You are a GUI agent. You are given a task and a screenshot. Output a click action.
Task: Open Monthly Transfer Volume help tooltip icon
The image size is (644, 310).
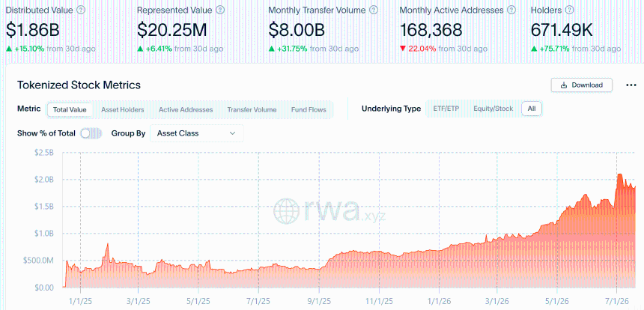374,10
